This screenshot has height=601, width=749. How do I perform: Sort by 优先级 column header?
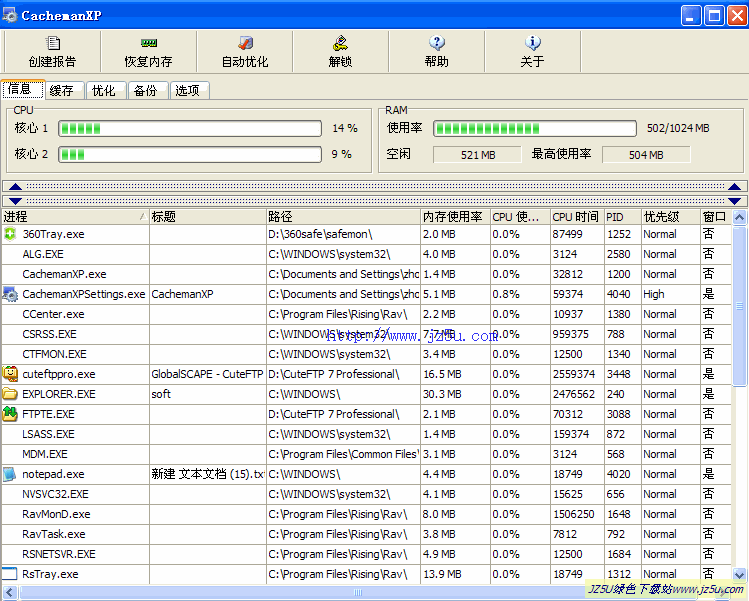pyautogui.click(x=671, y=217)
